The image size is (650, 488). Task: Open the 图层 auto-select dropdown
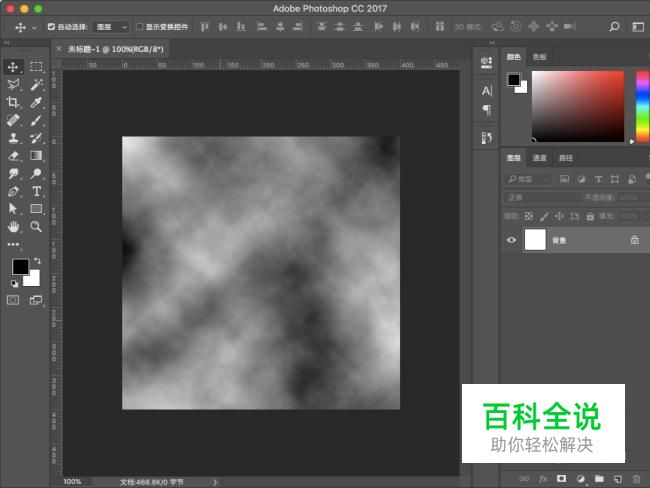pyautogui.click(x=110, y=27)
